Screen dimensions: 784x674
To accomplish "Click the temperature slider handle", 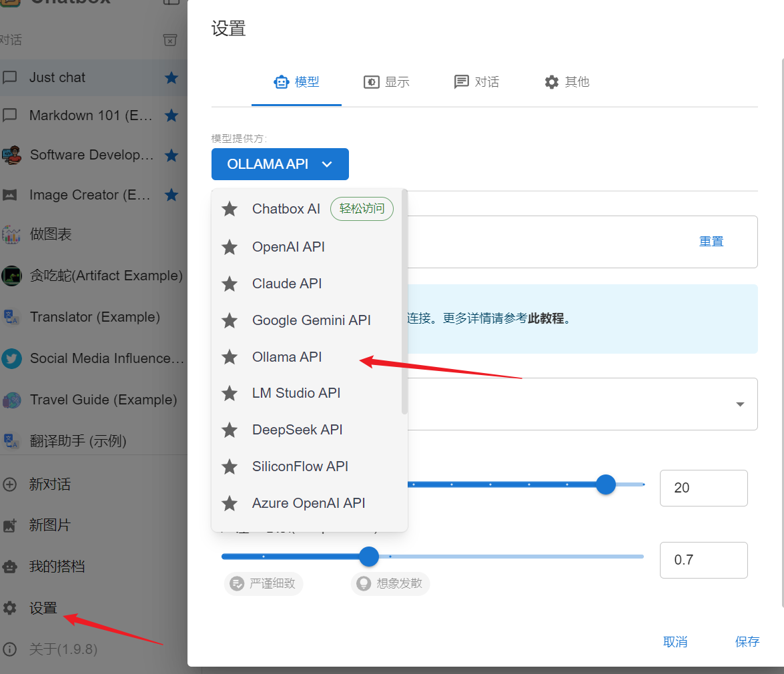I will (369, 557).
